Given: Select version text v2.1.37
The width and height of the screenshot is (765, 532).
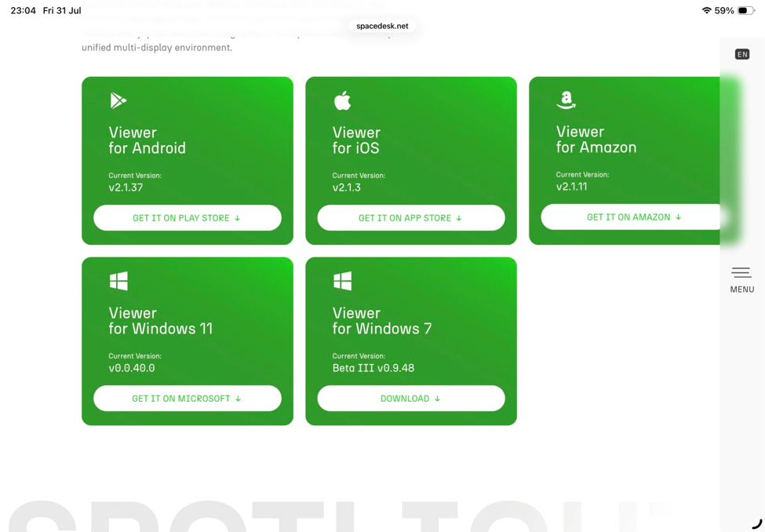Looking at the screenshot, I should click(126, 187).
